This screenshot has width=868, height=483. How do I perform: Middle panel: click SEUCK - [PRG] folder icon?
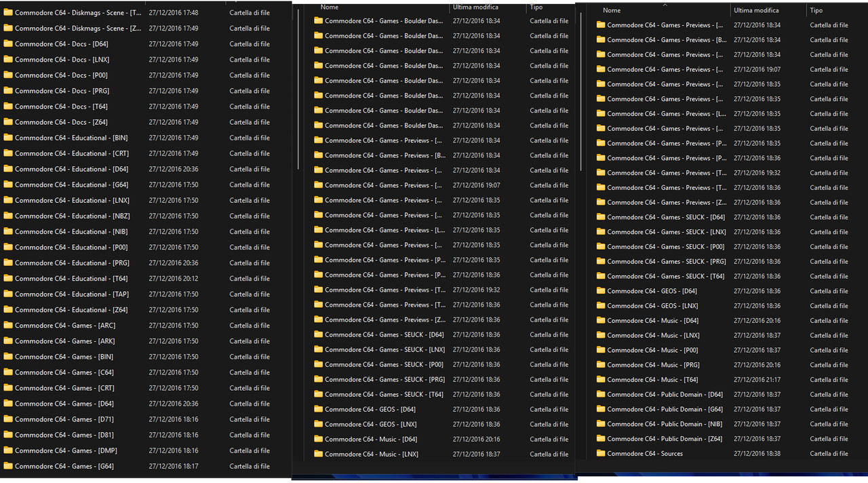pyautogui.click(x=318, y=379)
